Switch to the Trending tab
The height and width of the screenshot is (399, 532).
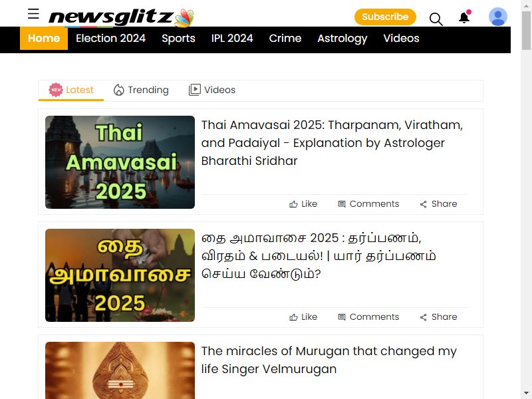(x=141, y=90)
